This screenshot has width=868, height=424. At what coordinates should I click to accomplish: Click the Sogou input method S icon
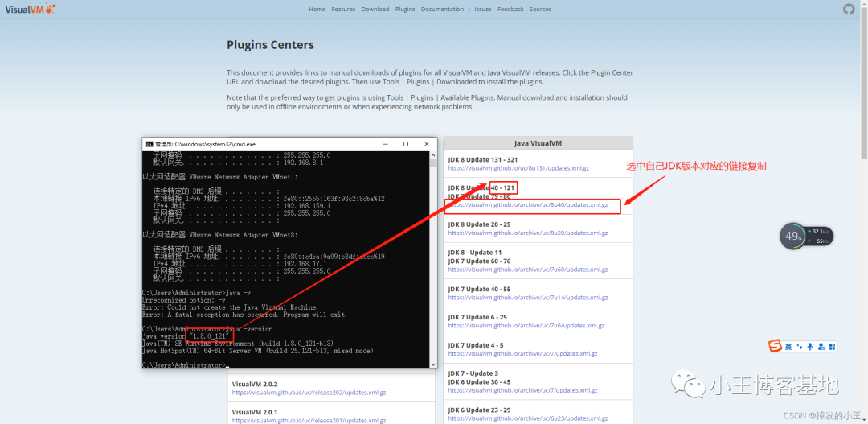tap(775, 347)
